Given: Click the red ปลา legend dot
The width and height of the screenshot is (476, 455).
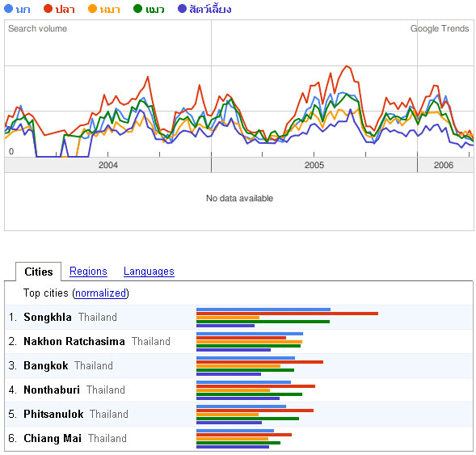Looking at the screenshot, I should 48,9.
